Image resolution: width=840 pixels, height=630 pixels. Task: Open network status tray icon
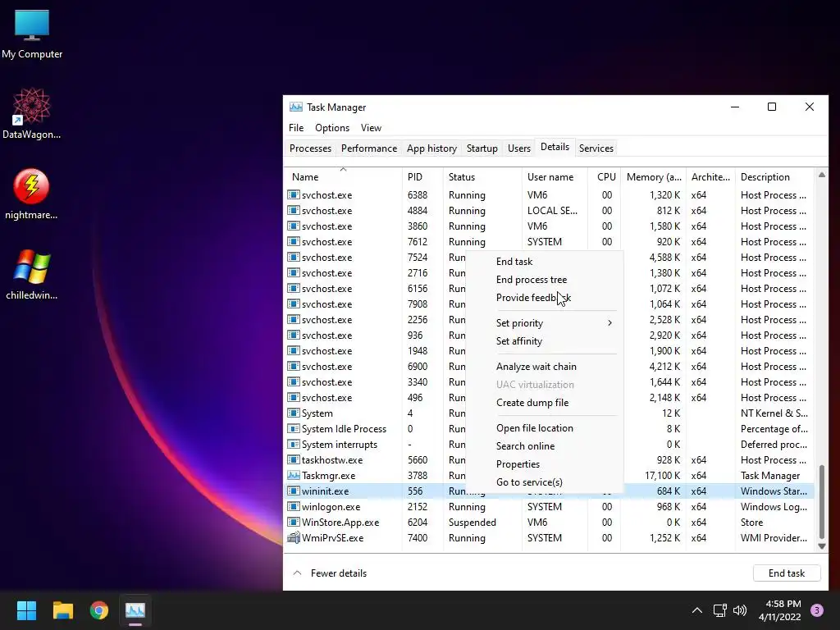click(719, 610)
